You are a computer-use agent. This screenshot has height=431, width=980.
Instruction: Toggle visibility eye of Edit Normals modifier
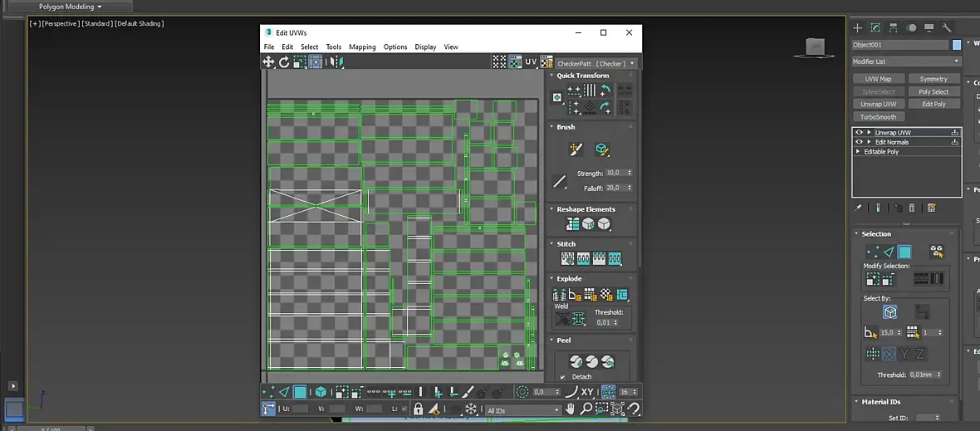pos(859,142)
